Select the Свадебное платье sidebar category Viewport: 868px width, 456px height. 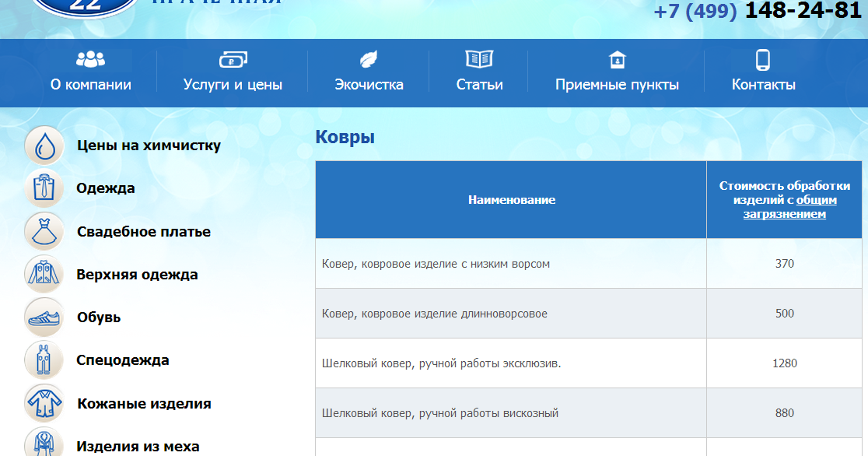pyautogui.click(x=144, y=232)
